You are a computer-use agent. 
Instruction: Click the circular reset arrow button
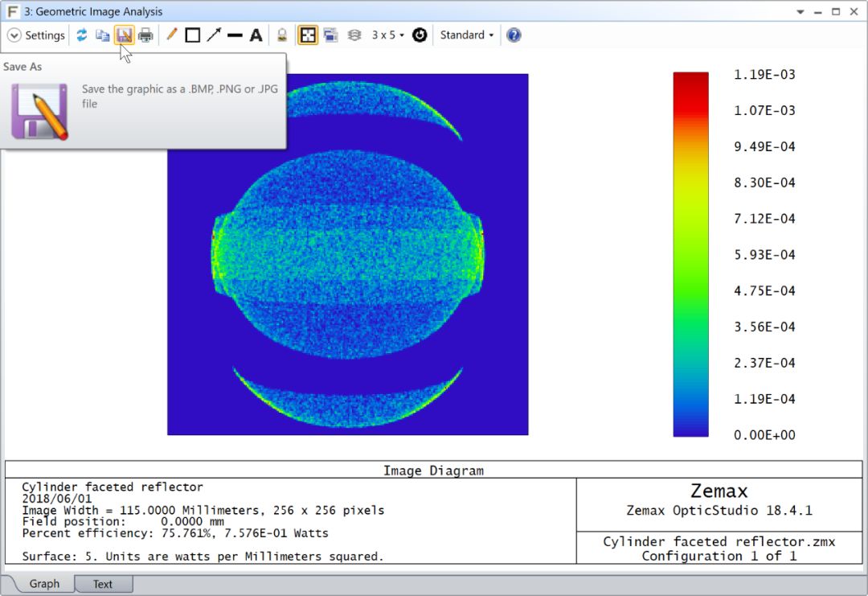[x=420, y=35]
